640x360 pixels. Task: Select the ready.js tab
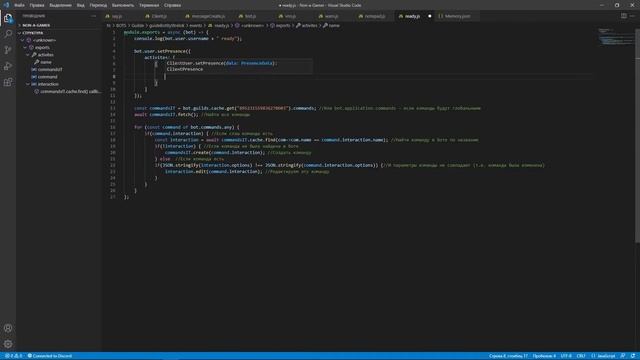pos(411,16)
